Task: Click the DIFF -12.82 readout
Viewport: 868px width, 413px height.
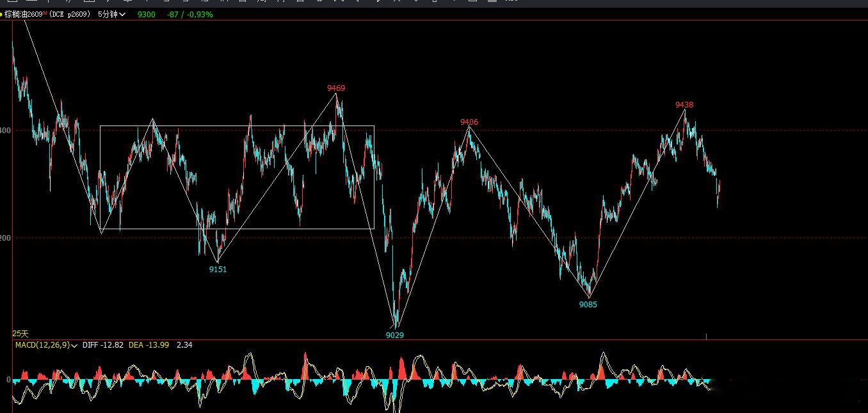Action: (103, 345)
